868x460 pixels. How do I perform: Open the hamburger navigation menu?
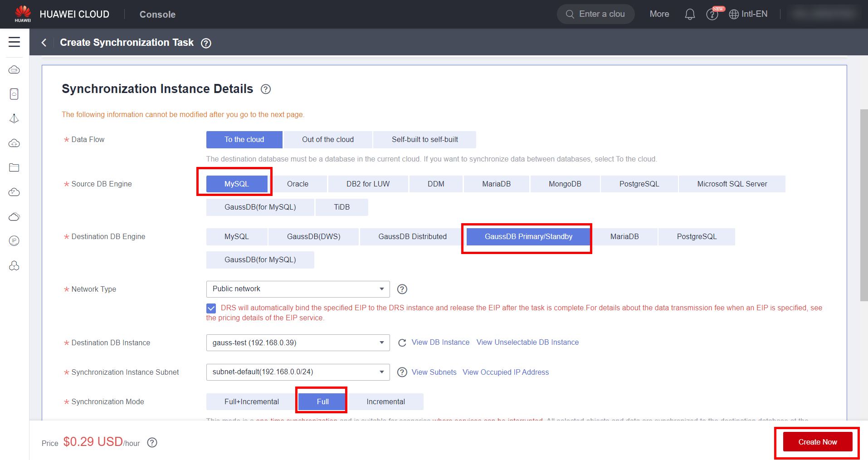[14, 42]
